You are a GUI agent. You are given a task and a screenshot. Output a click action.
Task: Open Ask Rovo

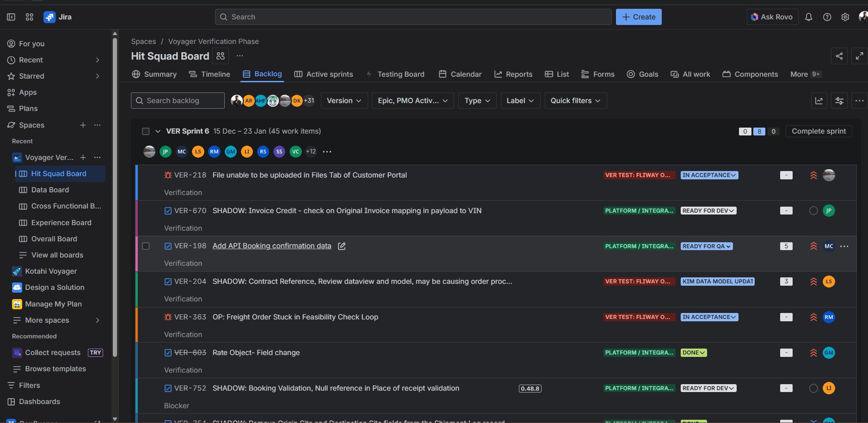tap(772, 17)
